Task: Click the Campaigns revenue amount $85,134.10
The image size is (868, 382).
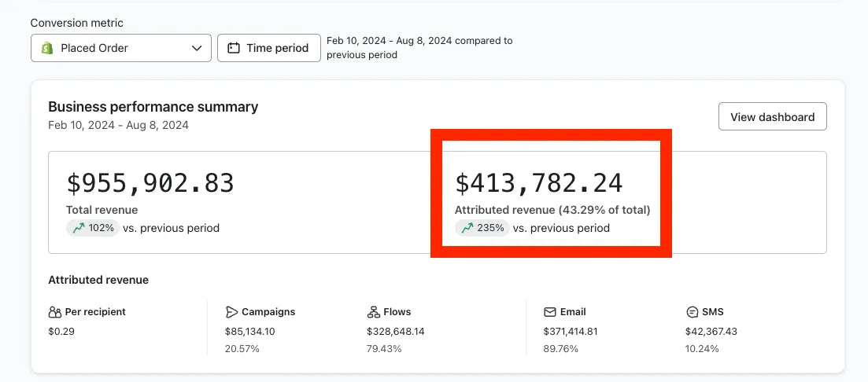Action: [249, 332]
